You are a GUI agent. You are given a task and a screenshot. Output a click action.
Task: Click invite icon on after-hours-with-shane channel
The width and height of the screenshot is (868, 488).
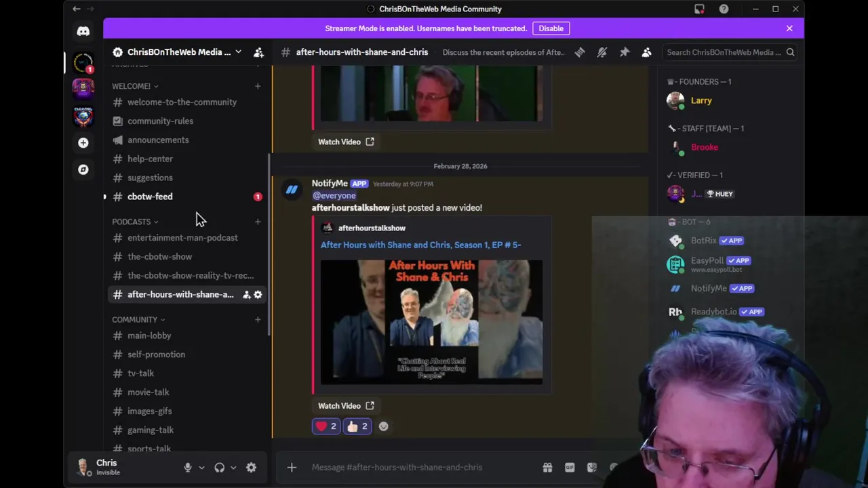point(246,295)
